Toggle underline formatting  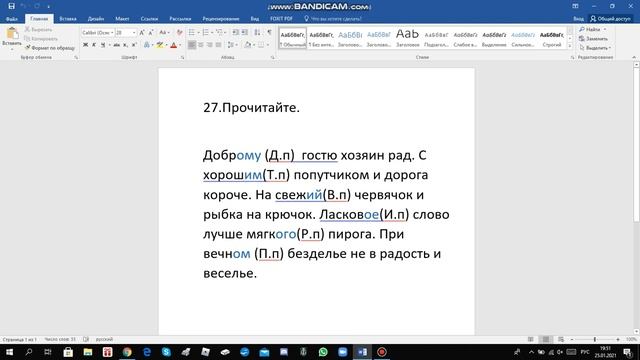[x=103, y=45]
